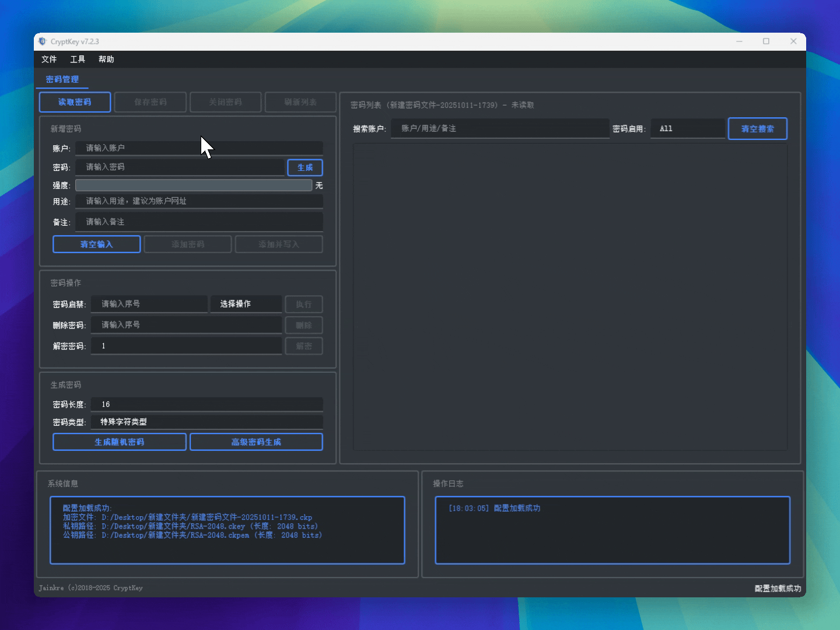
Task: Open the 工具 menu
Action: pyautogui.click(x=78, y=60)
